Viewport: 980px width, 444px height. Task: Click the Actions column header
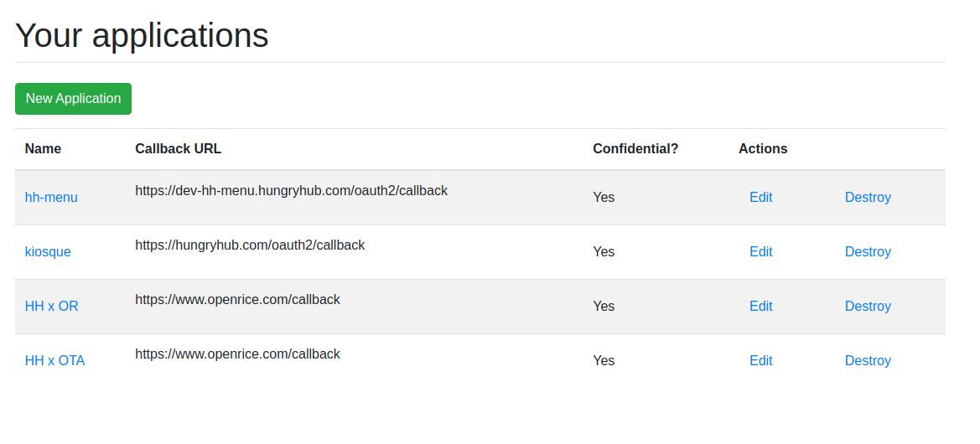[x=763, y=149]
